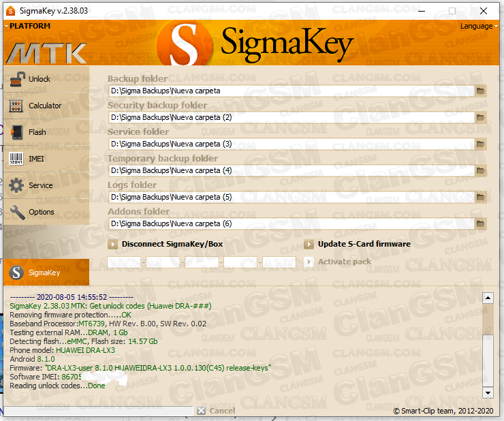Click the Backup folder path field

(292, 91)
